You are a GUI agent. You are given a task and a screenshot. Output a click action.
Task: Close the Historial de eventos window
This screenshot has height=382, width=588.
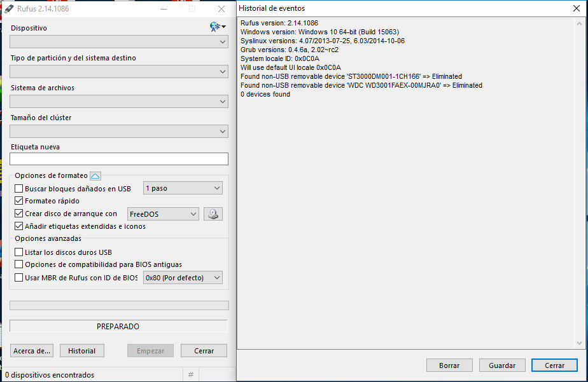pyautogui.click(x=577, y=8)
